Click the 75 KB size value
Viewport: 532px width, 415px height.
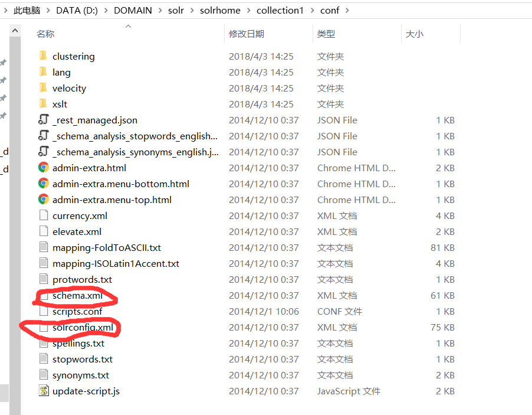click(x=442, y=328)
